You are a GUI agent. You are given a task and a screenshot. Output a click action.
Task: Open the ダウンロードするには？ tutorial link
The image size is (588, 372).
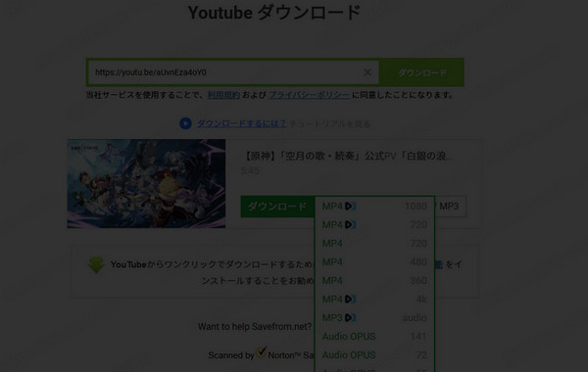[x=241, y=123]
